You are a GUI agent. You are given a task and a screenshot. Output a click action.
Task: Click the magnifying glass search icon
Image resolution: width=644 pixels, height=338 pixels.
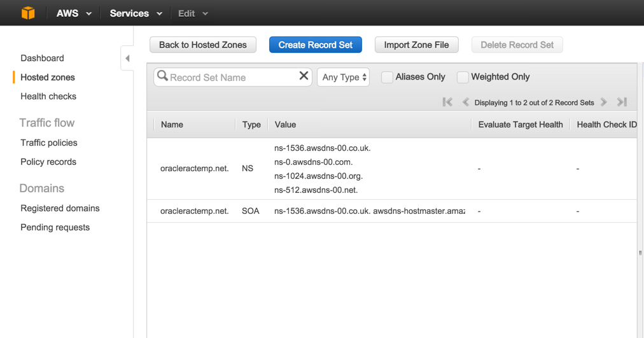pos(163,76)
